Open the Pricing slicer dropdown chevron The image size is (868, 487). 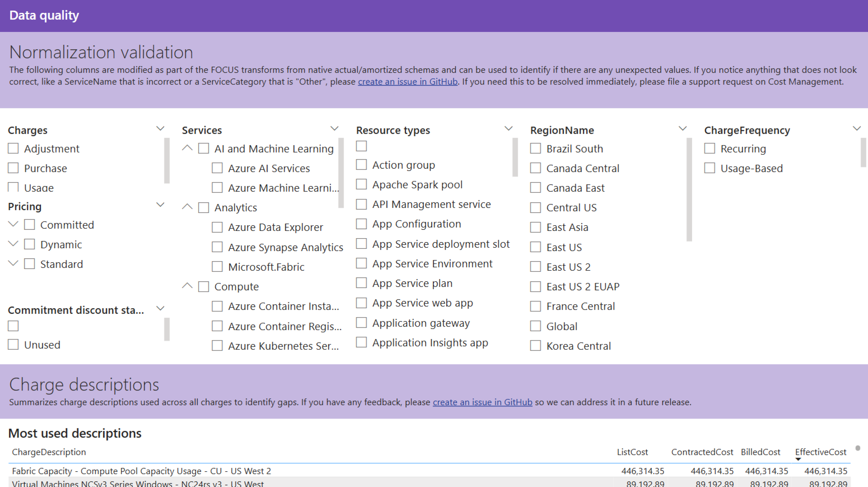point(161,205)
